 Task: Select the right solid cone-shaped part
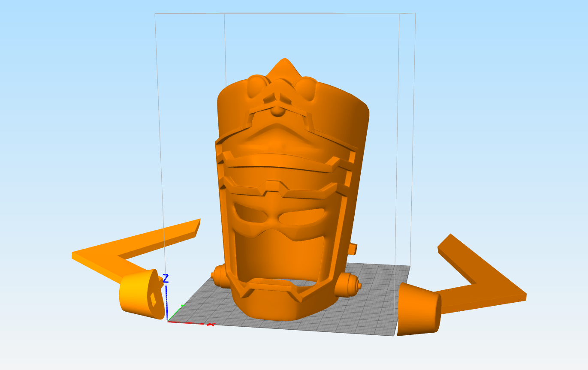pyautogui.click(x=419, y=309)
